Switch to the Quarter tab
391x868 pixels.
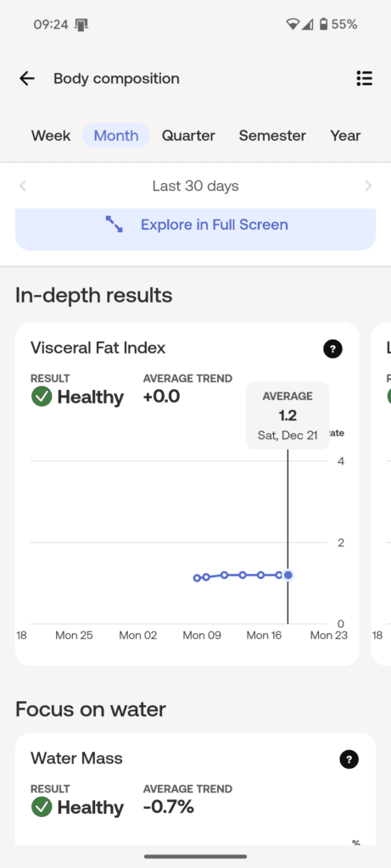(188, 136)
